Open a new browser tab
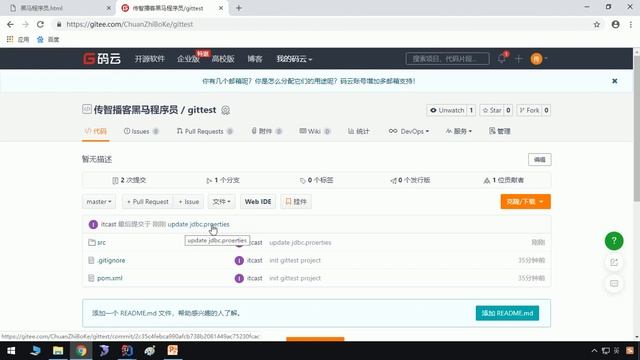 tap(239, 8)
